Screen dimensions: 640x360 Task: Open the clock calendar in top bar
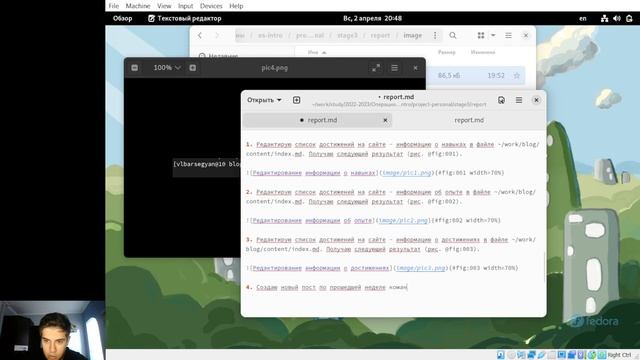372,18
